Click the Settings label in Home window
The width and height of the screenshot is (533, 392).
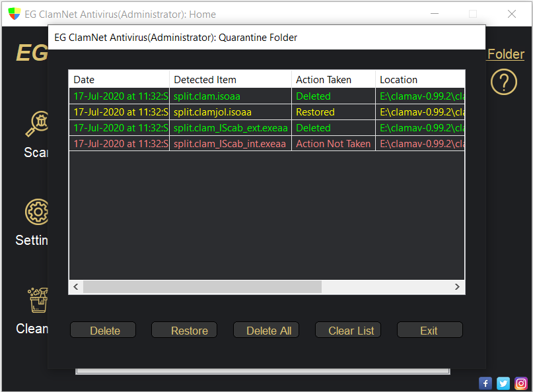click(32, 240)
